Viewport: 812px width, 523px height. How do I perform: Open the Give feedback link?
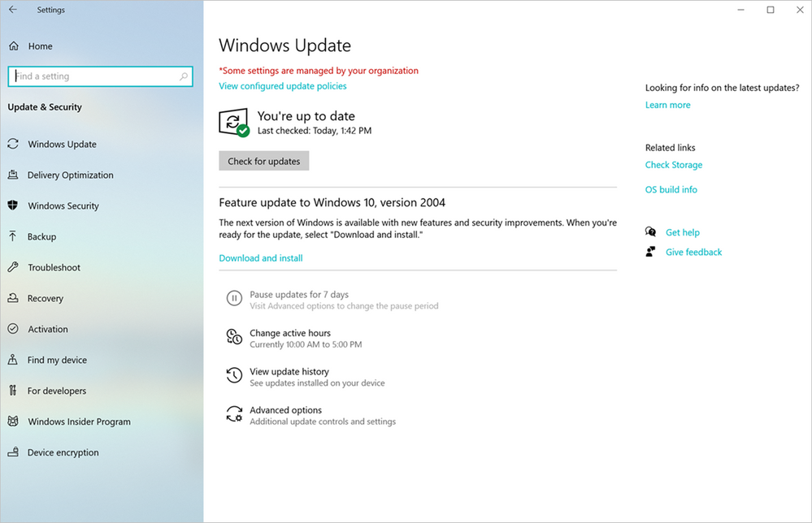(x=693, y=253)
